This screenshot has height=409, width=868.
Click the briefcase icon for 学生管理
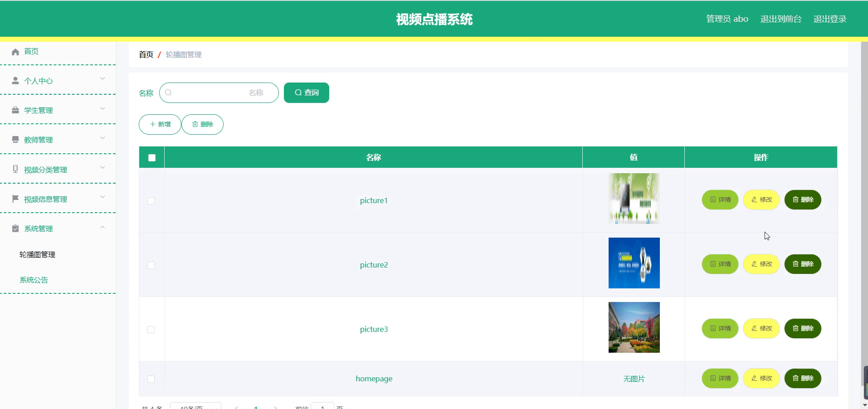tap(15, 110)
